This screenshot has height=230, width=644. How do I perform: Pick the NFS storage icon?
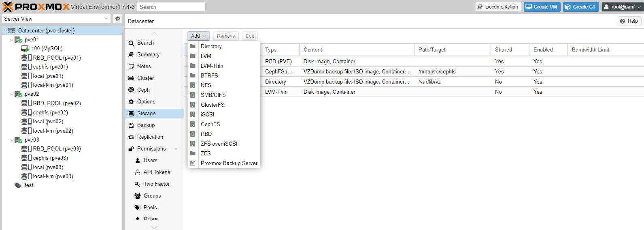click(x=193, y=85)
